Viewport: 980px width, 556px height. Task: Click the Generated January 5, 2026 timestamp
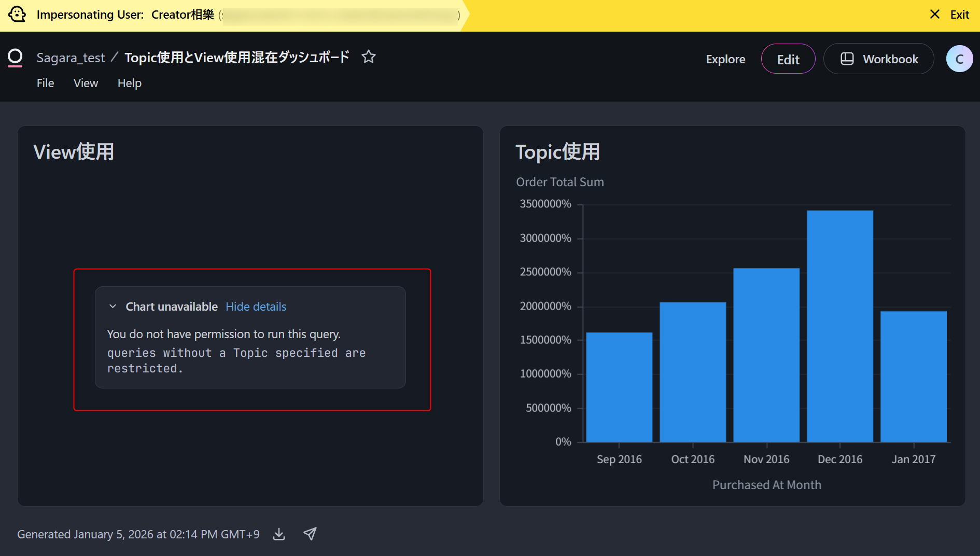point(138,534)
